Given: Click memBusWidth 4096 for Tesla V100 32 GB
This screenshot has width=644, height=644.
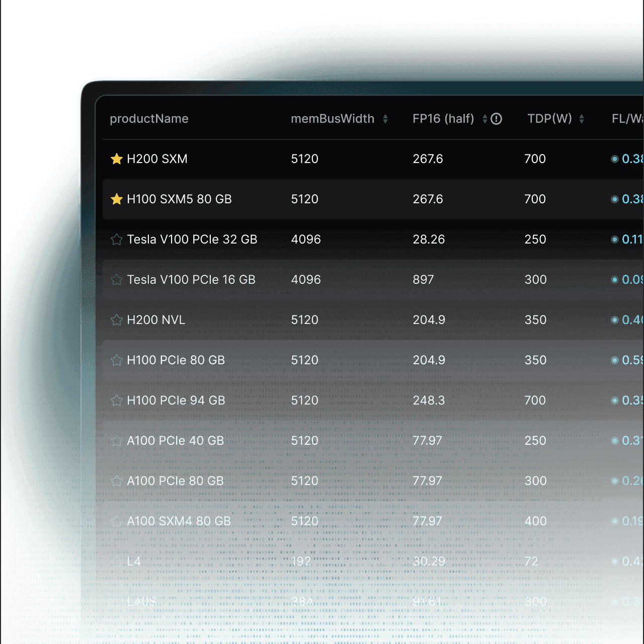Looking at the screenshot, I should 306,239.
